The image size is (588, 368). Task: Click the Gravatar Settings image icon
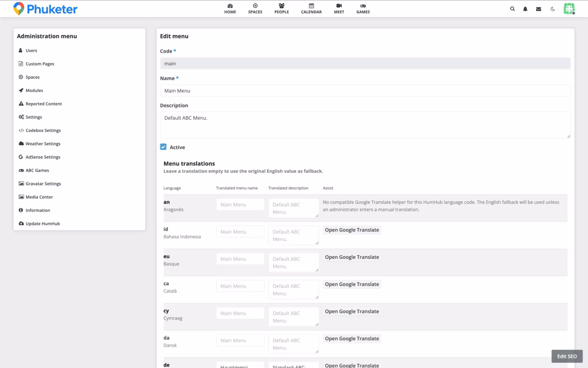click(21, 184)
